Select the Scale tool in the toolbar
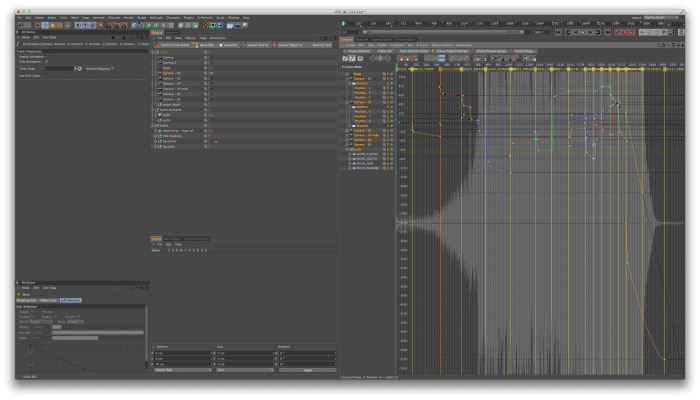The image size is (700, 400). [x=53, y=25]
